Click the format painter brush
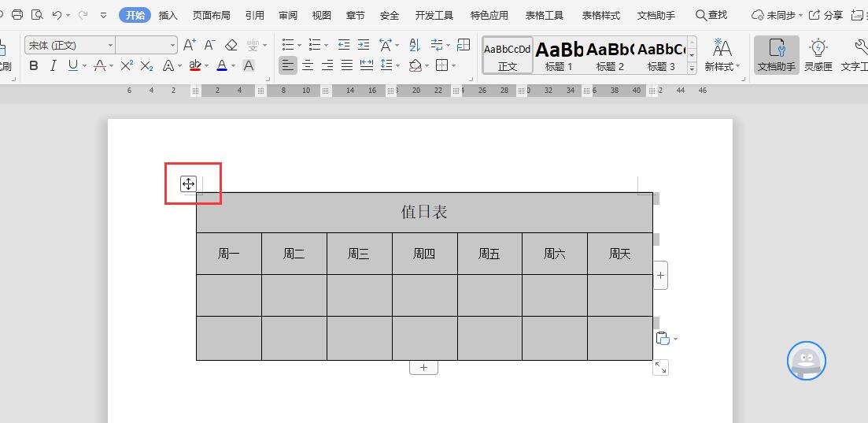The image size is (868, 423). pyautogui.click(x=5, y=55)
